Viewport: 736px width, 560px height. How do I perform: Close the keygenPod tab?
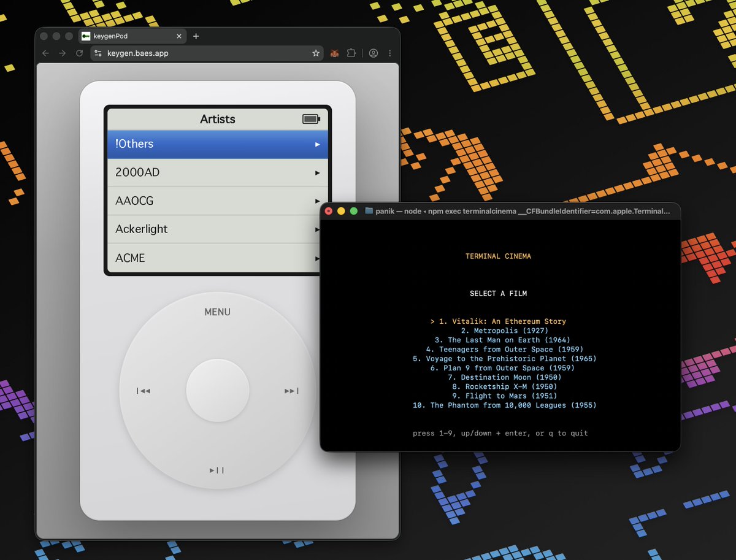point(180,36)
